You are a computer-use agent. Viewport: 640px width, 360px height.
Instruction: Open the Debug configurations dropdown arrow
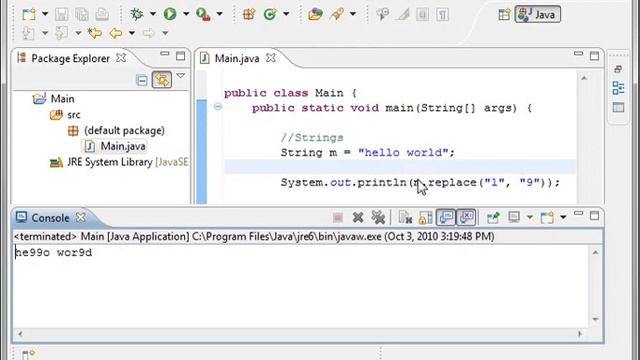[153, 14]
